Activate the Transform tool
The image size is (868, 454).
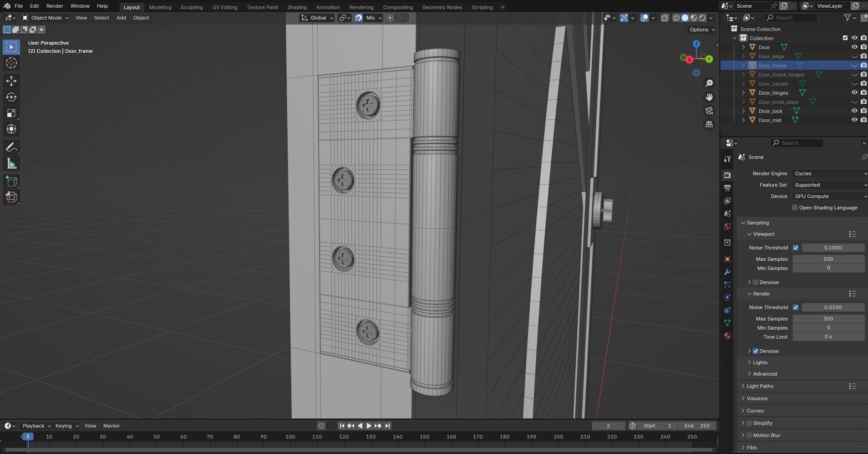pyautogui.click(x=11, y=129)
